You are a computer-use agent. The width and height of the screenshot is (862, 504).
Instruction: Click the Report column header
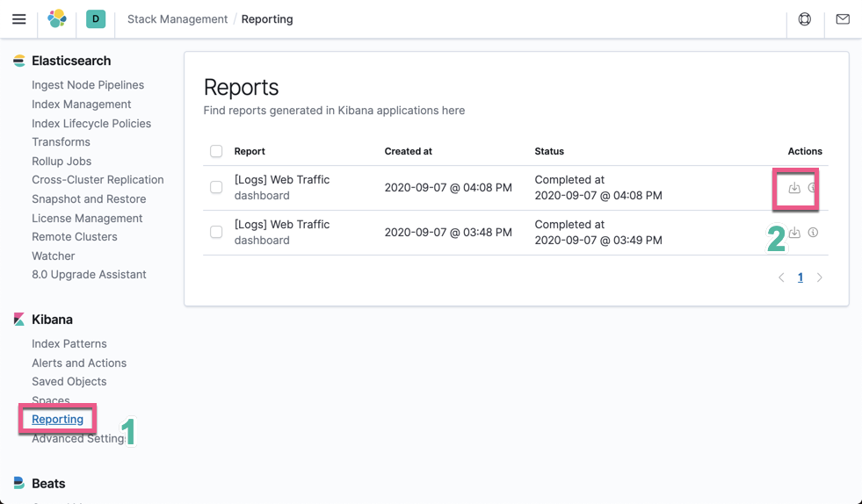[250, 151]
